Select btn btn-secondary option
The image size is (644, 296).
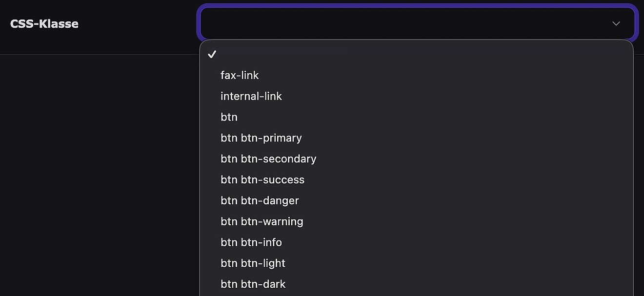(268, 159)
